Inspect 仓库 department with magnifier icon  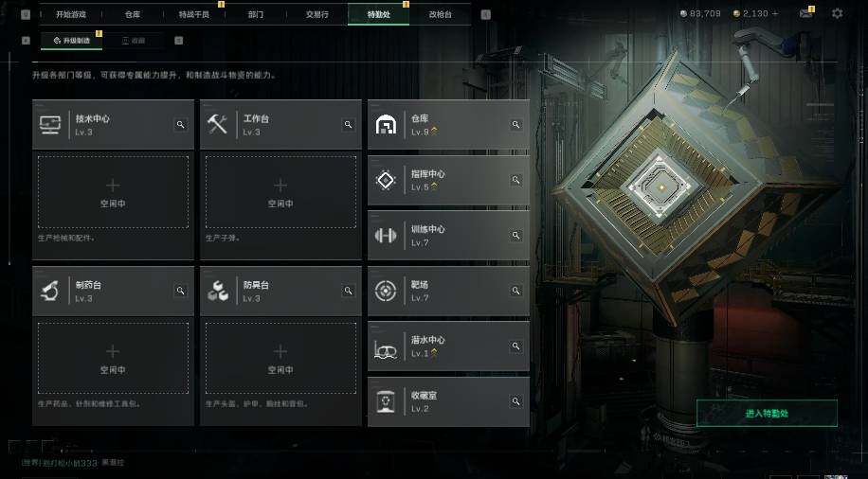[515, 124]
